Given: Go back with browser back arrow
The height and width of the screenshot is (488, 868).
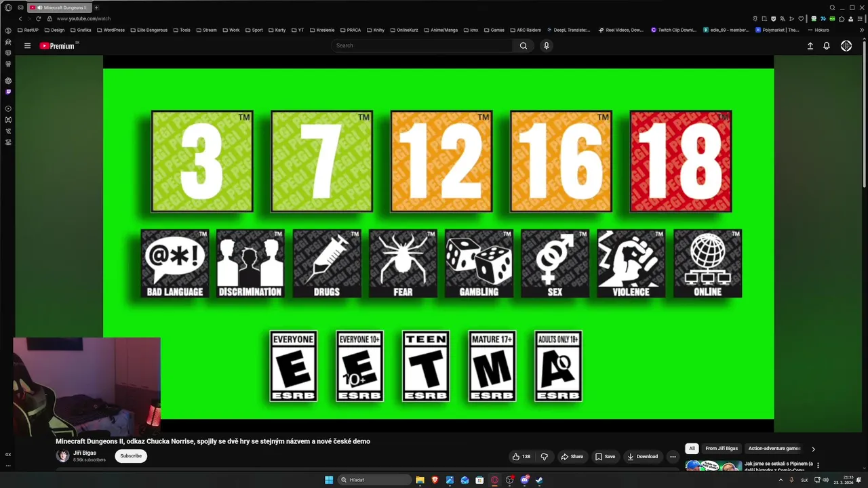Looking at the screenshot, I should tap(20, 19).
